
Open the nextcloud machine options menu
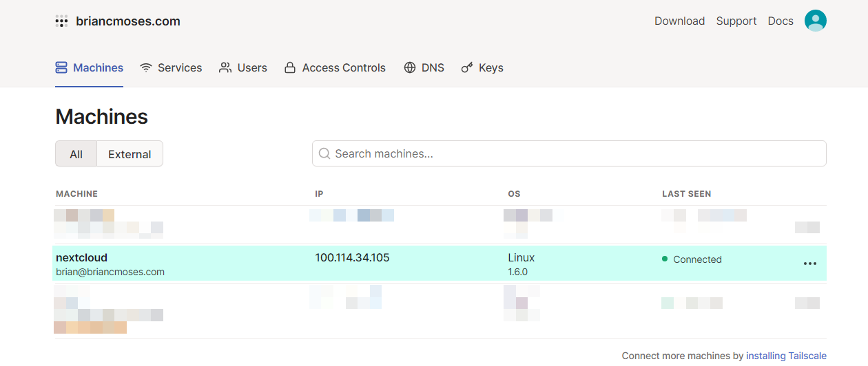[810, 263]
